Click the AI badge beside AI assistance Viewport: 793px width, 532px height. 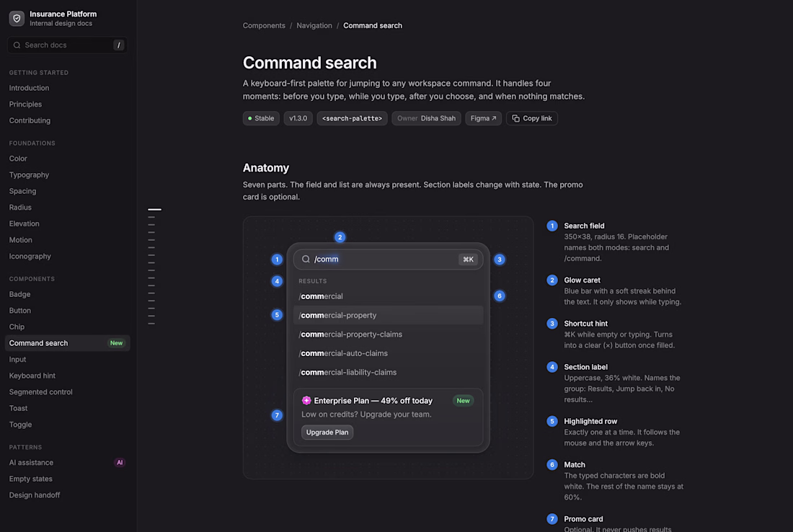pyautogui.click(x=120, y=462)
